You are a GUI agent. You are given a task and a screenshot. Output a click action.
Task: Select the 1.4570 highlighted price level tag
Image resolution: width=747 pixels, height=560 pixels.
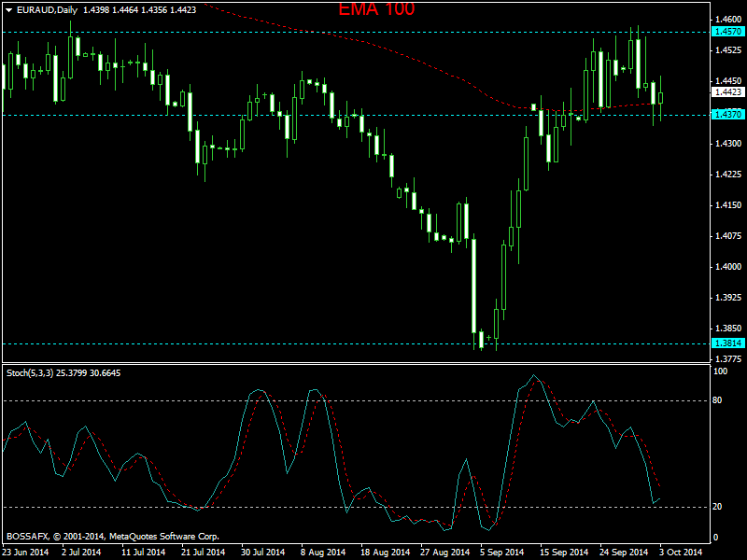[726, 32]
